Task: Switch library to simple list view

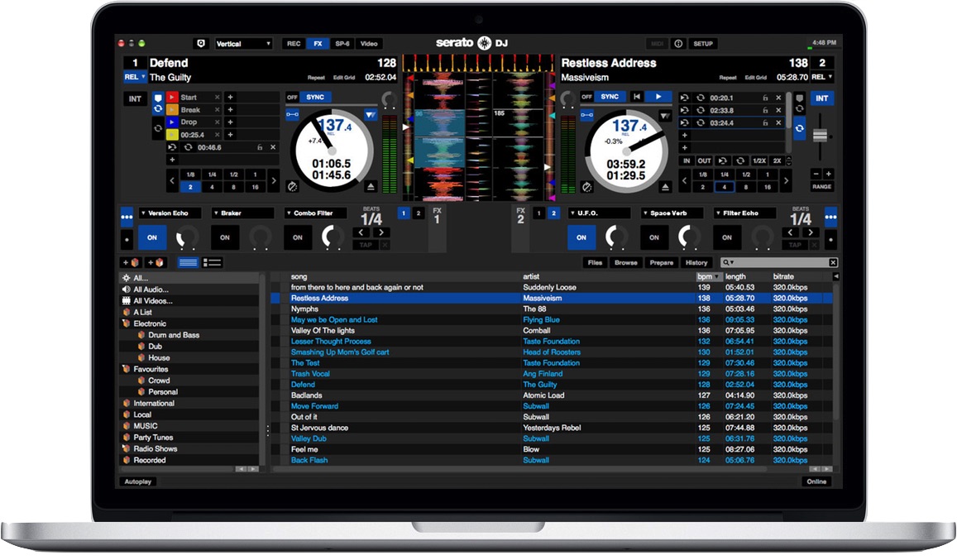Action: [188, 262]
